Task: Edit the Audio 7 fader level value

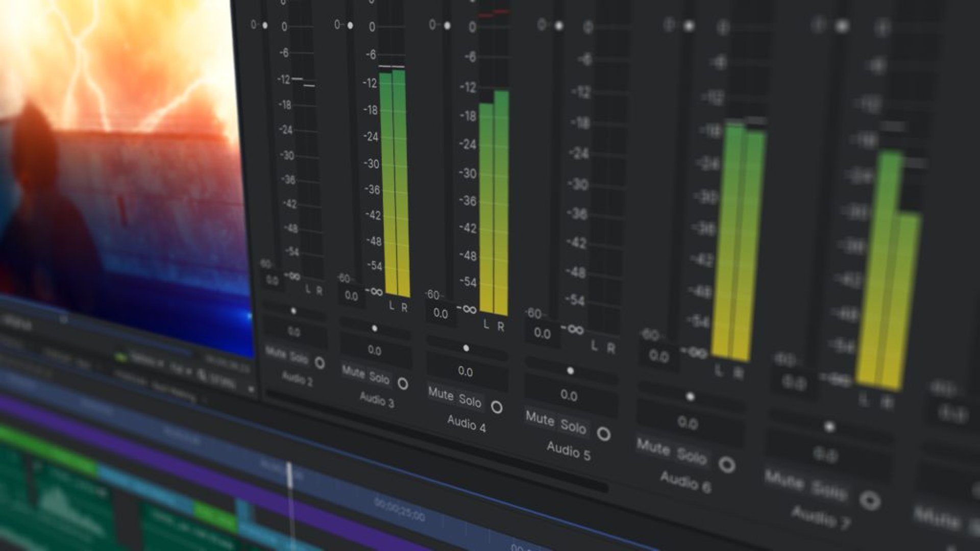Action: click(794, 383)
